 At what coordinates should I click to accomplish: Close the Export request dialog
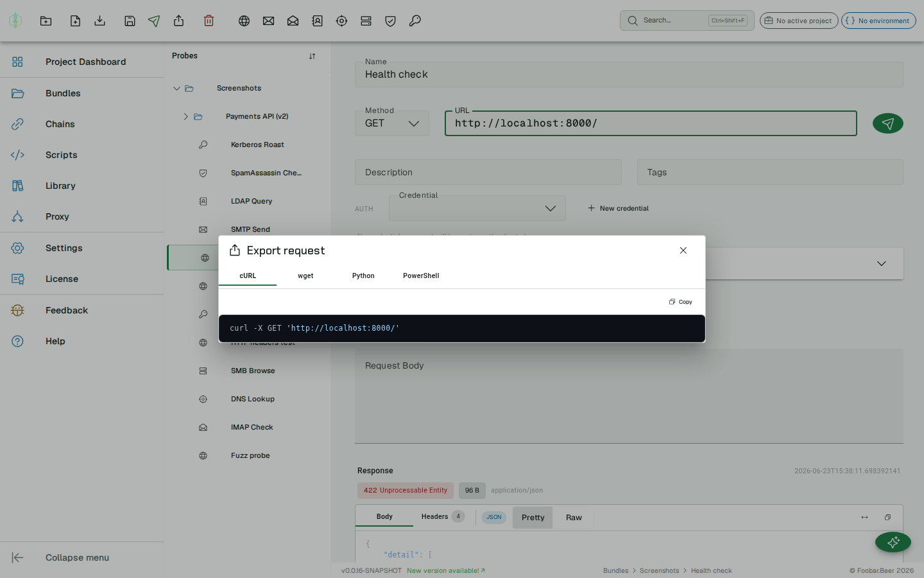683,250
